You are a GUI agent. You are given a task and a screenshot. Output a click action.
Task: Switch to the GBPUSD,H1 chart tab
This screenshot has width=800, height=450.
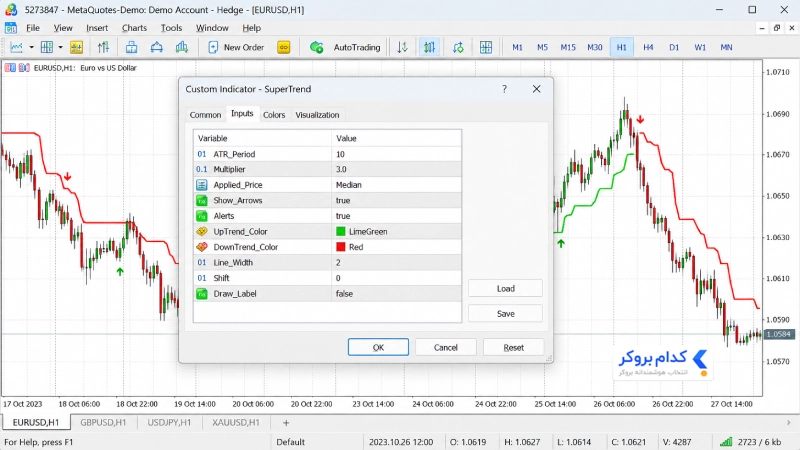103,422
